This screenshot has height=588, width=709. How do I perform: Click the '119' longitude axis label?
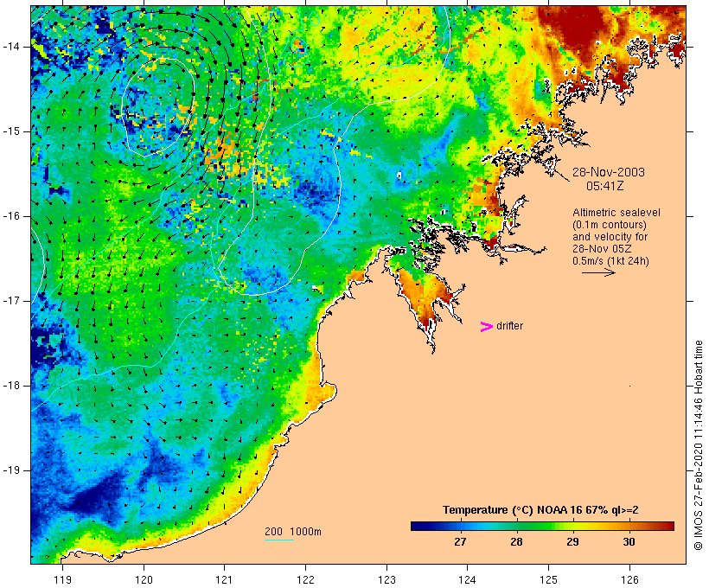(x=62, y=580)
